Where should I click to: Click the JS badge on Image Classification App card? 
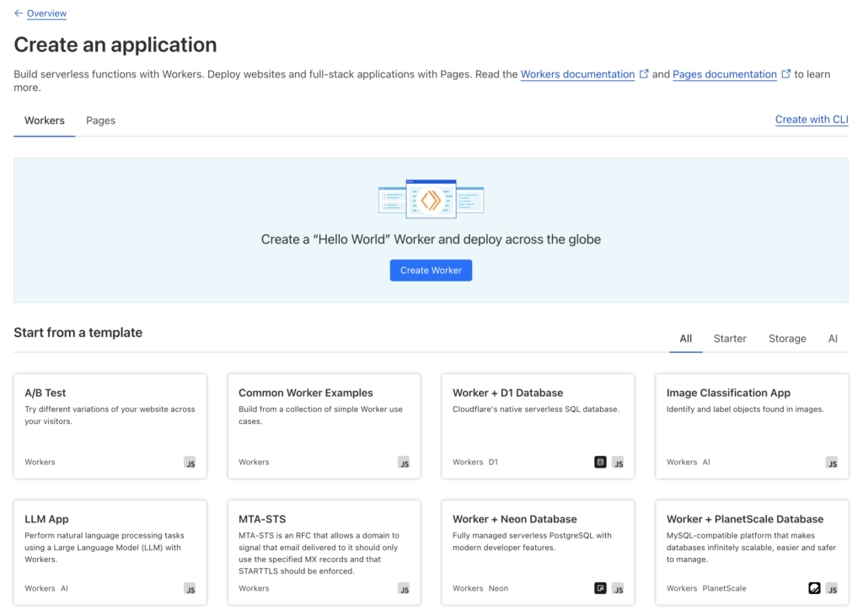tap(832, 463)
